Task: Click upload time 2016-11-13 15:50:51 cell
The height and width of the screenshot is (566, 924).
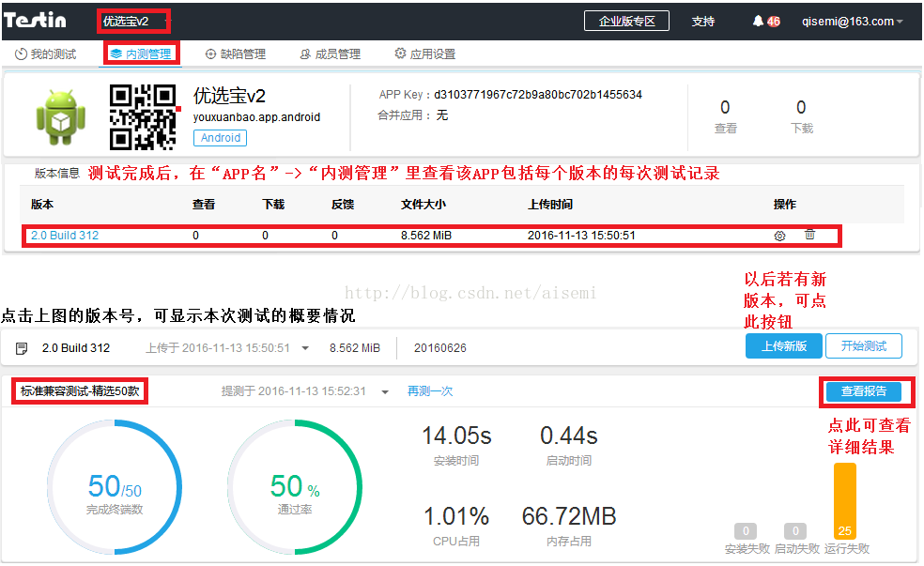Action: click(x=581, y=236)
